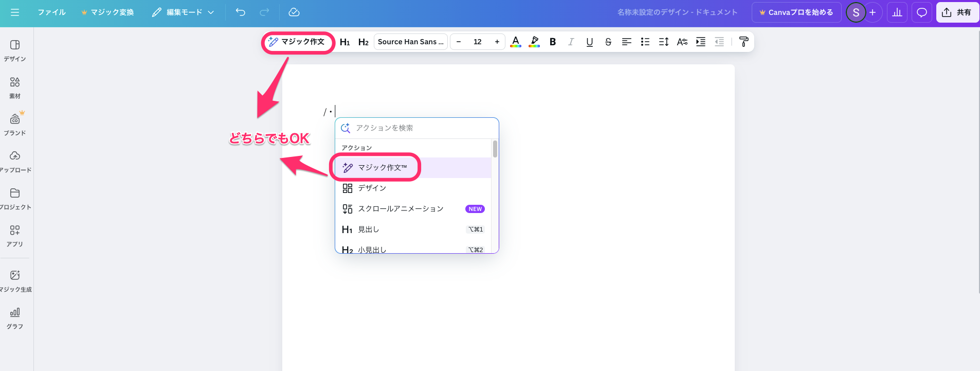The width and height of the screenshot is (980, 371).
Task: Open the S profile avatar
Action: point(856,12)
